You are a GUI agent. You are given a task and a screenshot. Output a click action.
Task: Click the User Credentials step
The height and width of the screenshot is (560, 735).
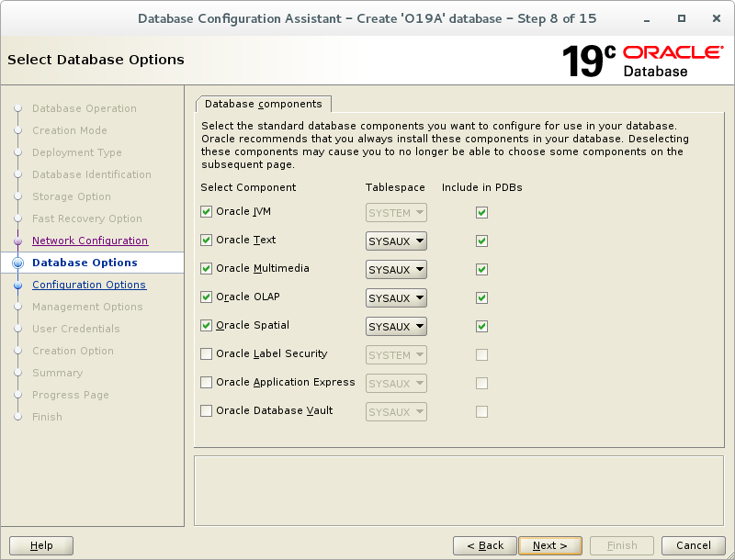tap(76, 329)
